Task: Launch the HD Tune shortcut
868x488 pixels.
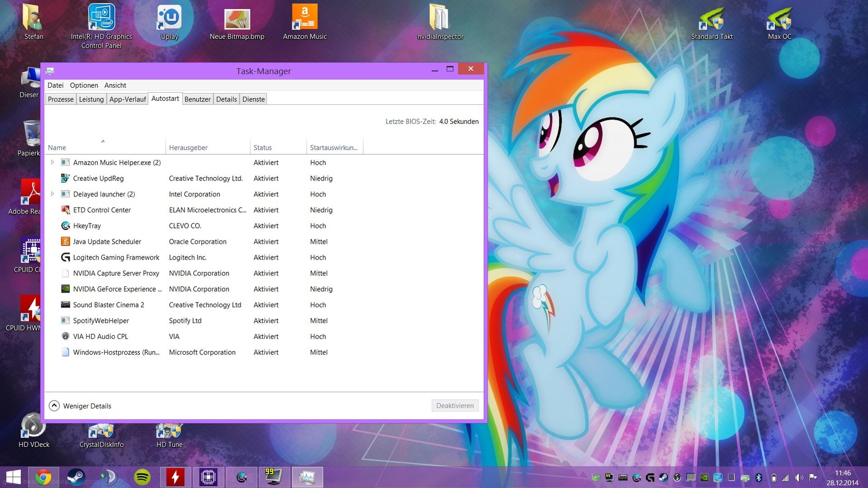Action: point(169,435)
